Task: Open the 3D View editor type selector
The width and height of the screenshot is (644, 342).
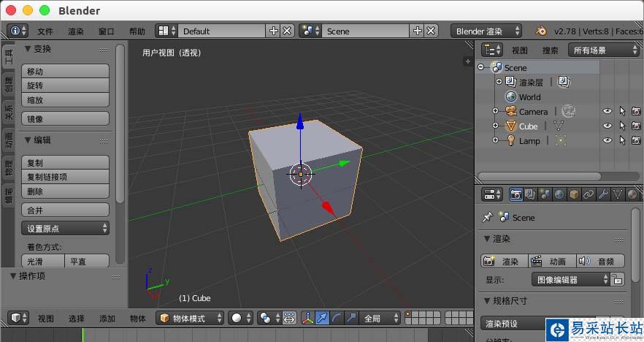Action: coord(18,318)
